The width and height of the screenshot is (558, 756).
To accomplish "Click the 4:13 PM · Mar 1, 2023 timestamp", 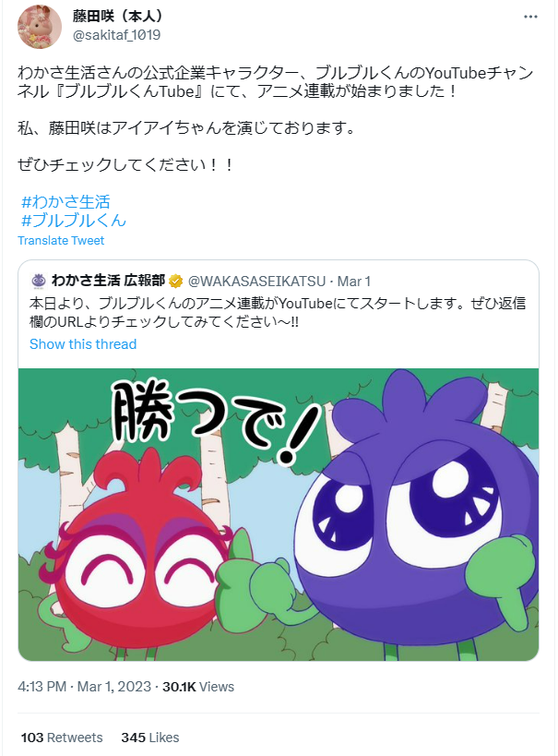I will (84, 687).
